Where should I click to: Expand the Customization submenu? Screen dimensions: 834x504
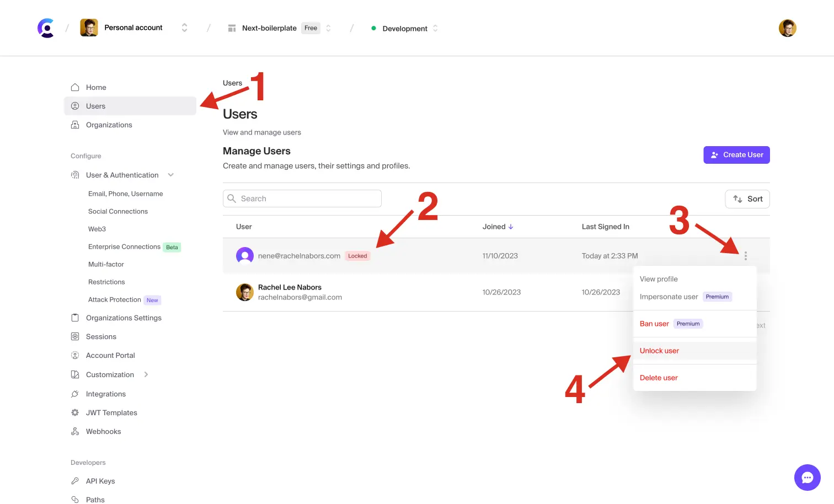[146, 375]
